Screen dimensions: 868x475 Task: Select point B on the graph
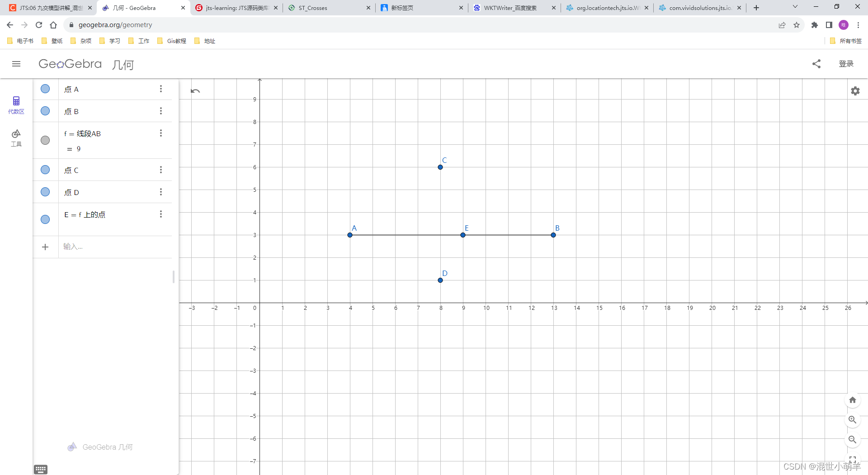[x=553, y=235]
